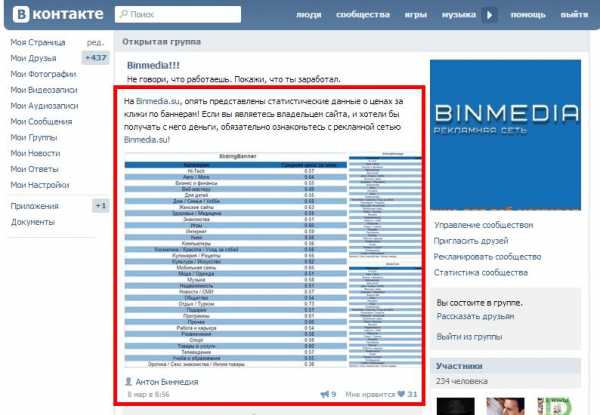This screenshot has height=415, width=600.
Task: Click the 234 человека member count
Action: pos(461,381)
